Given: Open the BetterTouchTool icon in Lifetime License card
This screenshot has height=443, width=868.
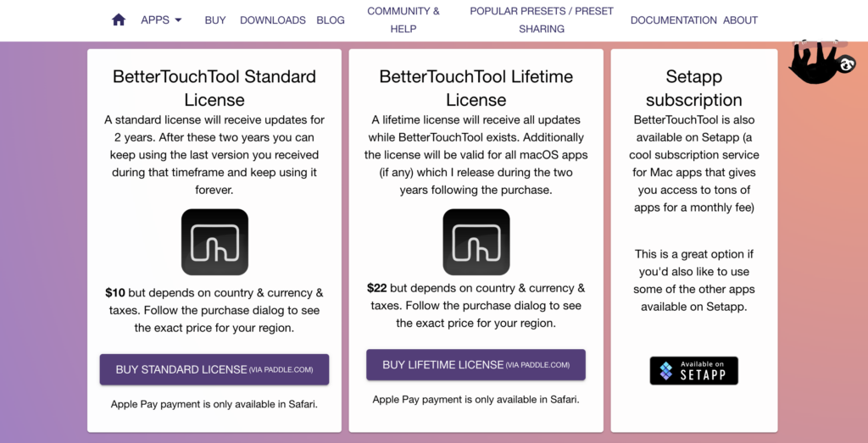Looking at the screenshot, I should [476, 241].
